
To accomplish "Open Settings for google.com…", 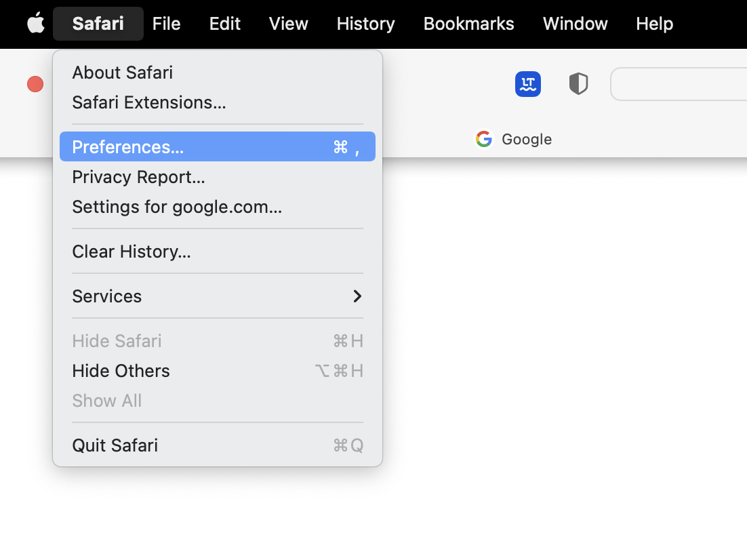I will coord(217,207).
